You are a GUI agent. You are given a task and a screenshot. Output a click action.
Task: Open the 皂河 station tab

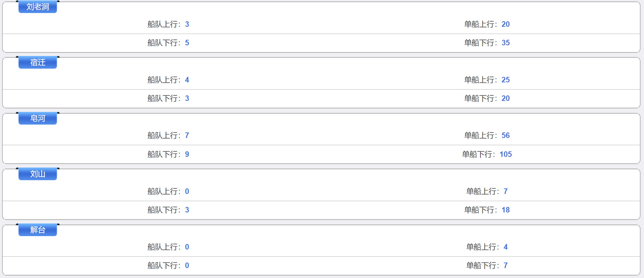click(x=38, y=118)
